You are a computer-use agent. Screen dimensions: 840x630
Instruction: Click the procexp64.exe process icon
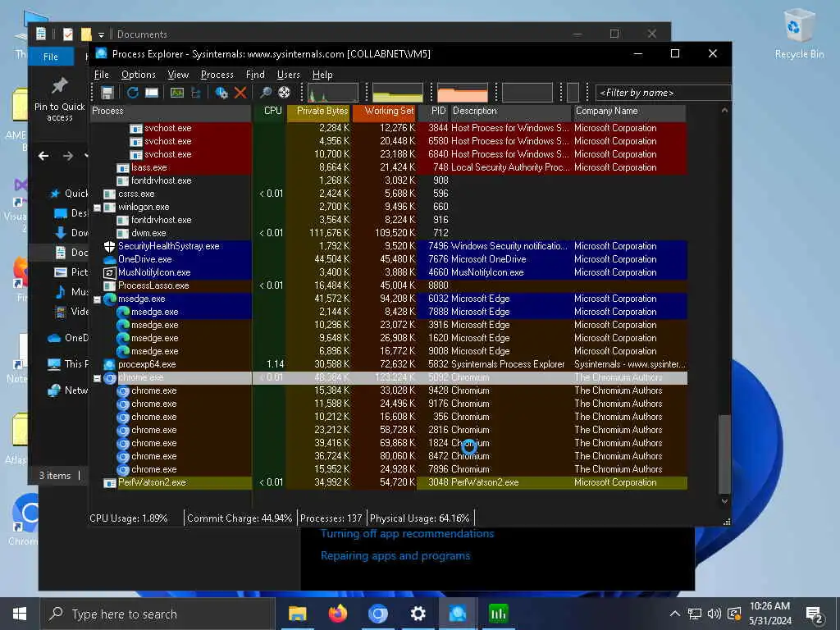click(109, 365)
